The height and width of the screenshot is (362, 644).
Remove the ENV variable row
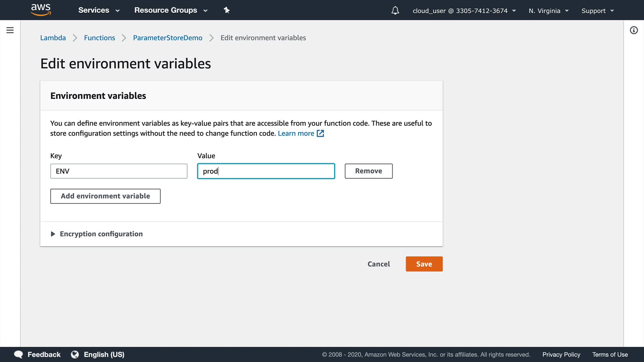[368, 171]
